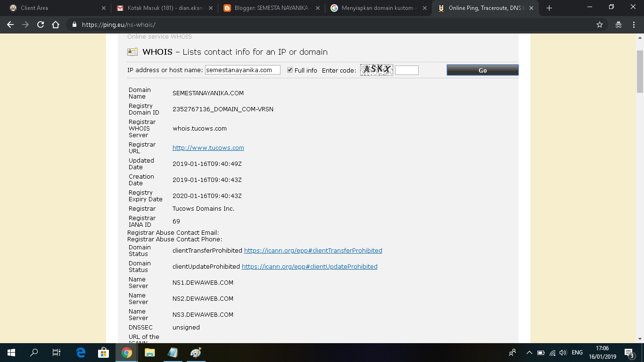Click the DNSSEC unsigned value

186,327
